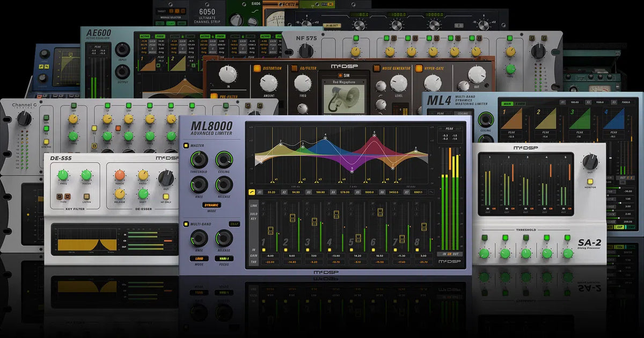Enable the MULTI-BAND section on the ML8000
This screenshot has width=644, height=338.
point(186,224)
